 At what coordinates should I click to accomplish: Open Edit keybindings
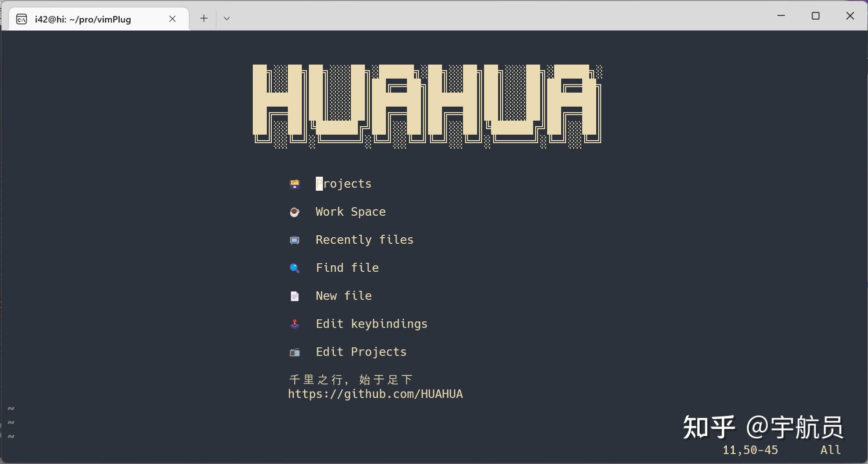click(x=371, y=324)
